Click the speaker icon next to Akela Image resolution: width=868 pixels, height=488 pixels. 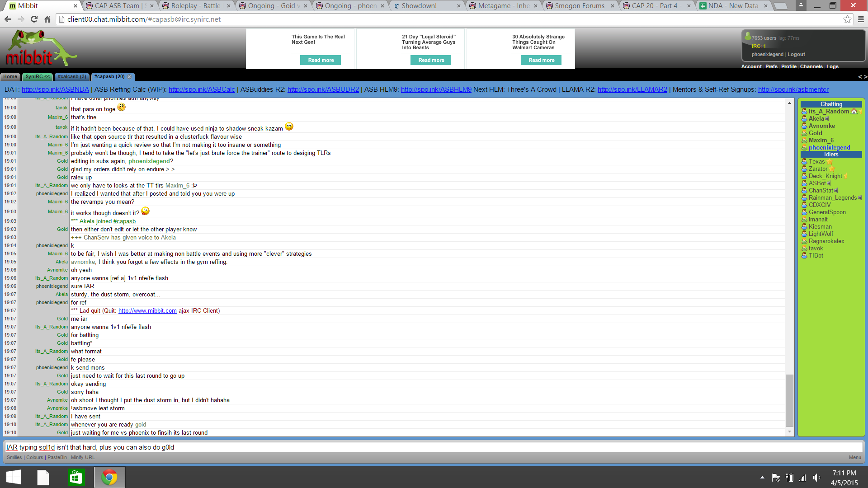coord(827,119)
